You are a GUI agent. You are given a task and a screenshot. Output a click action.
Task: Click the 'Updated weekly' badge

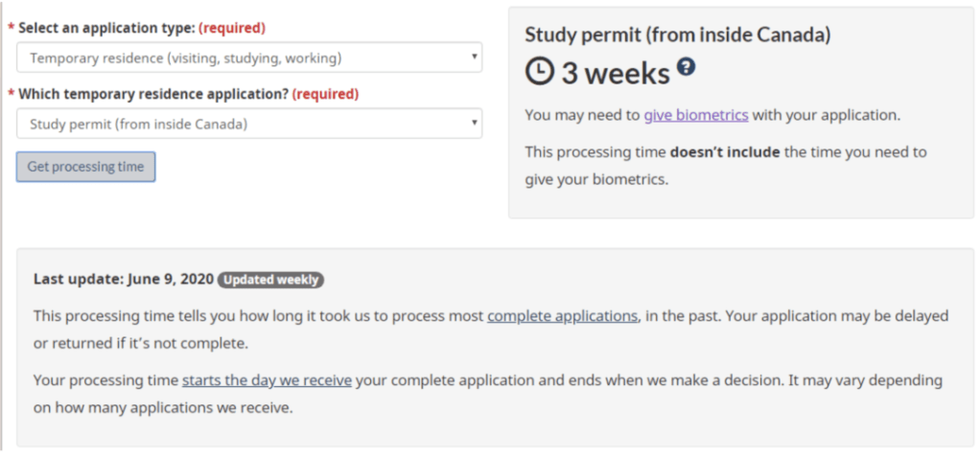click(270, 280)
